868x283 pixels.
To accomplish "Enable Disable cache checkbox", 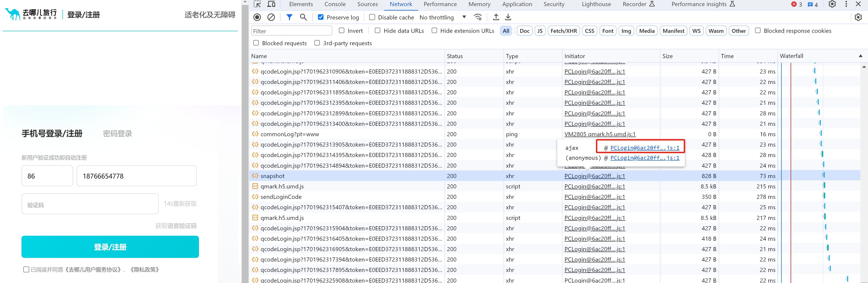I will [372, 17].
